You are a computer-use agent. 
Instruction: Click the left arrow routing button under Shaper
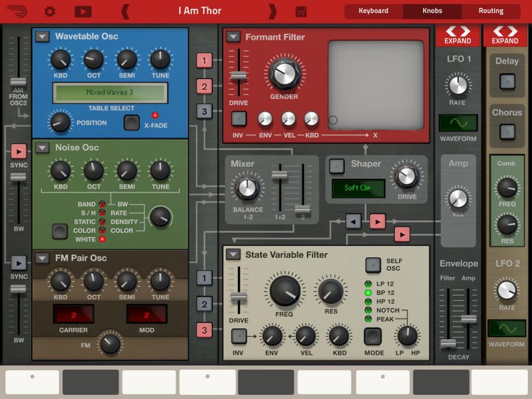pos(354,221)
